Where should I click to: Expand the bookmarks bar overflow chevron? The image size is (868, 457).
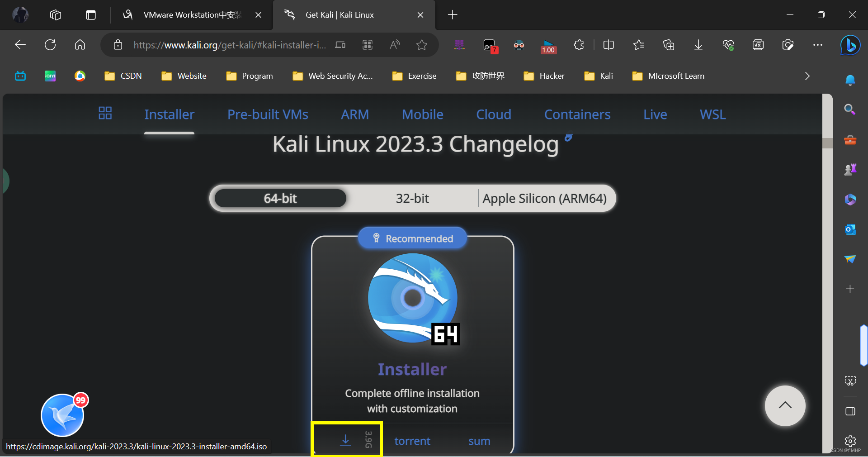point(807,76)
